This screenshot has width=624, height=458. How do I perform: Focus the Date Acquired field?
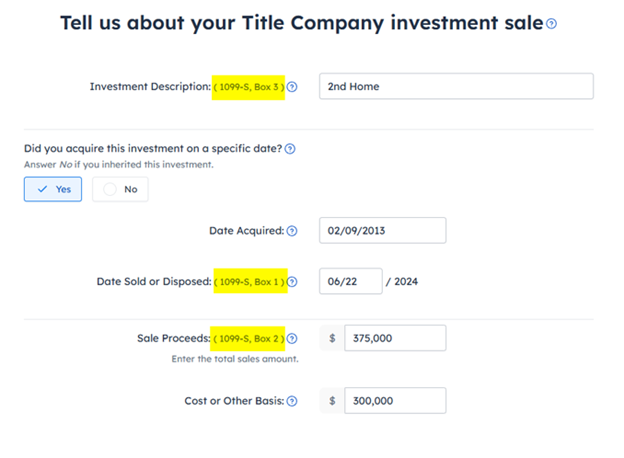(382, 230)
